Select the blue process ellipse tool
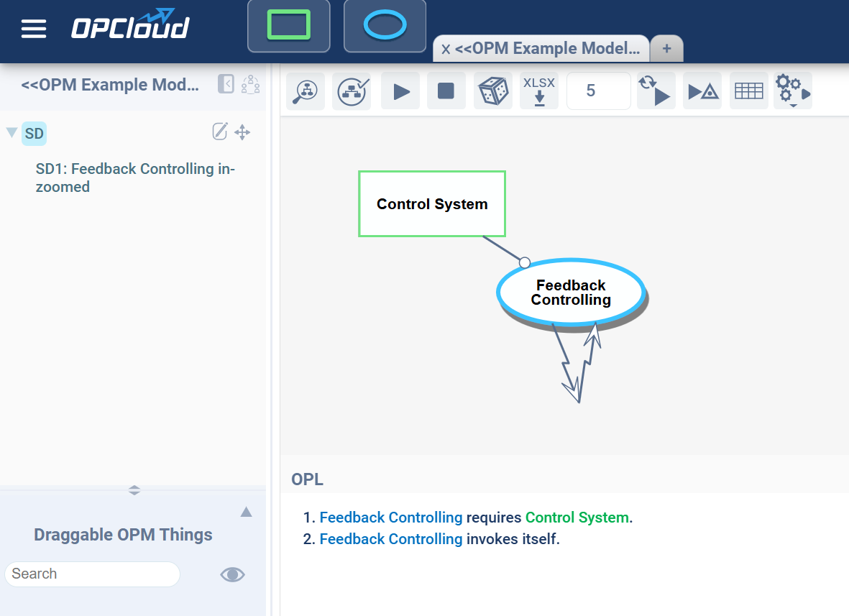This screenshot has height=616, width=849. coord(385,26)
